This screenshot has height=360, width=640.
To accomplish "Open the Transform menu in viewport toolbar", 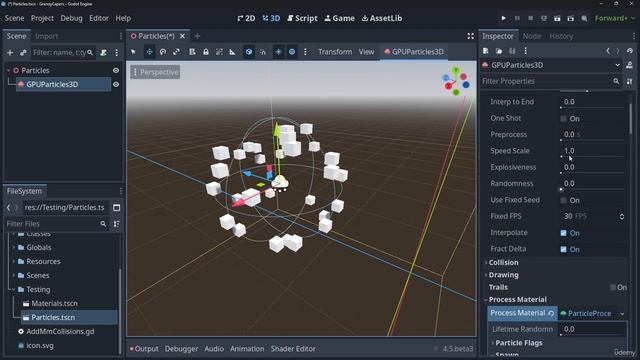I will (x=335, y=52).
